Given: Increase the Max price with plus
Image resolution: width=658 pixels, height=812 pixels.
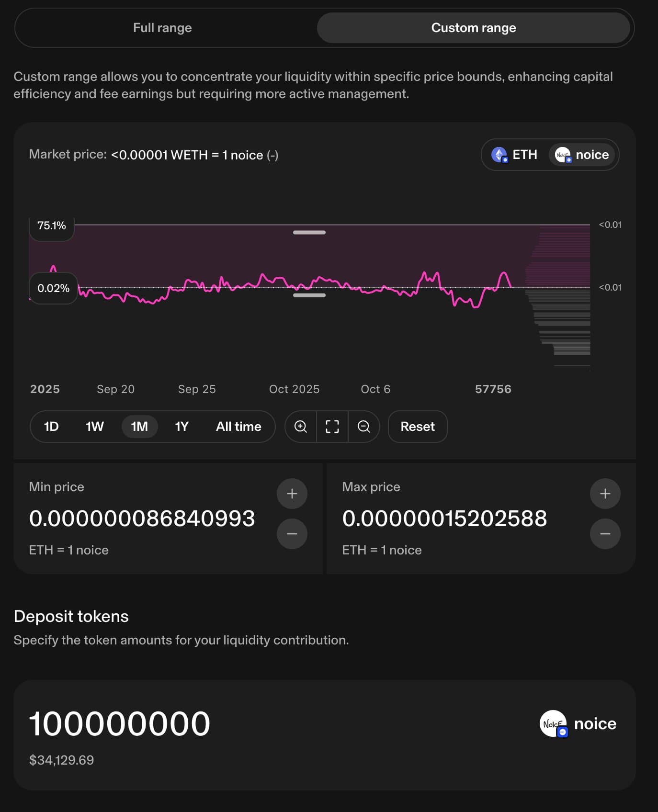Looking at the screenshot, I should coord(605,494).
